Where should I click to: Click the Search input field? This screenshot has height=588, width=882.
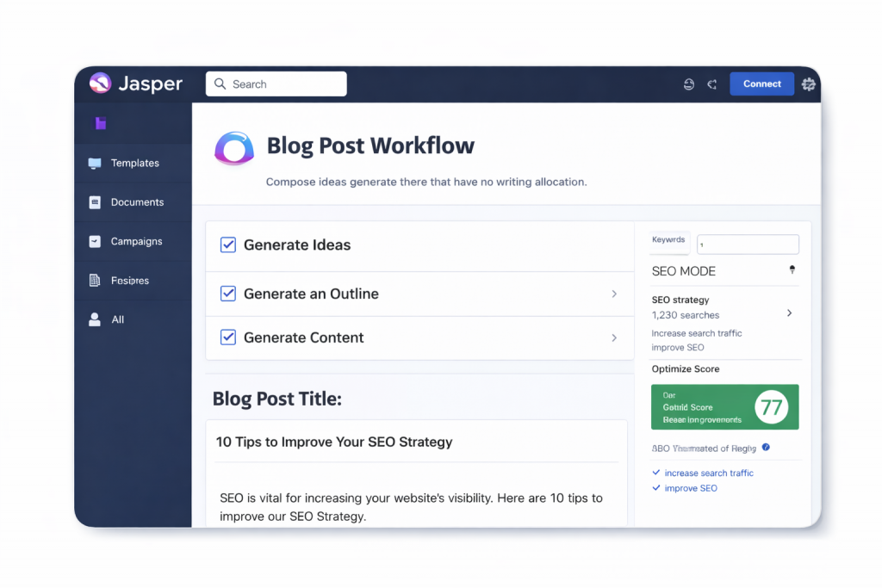[x=276, y=84]
